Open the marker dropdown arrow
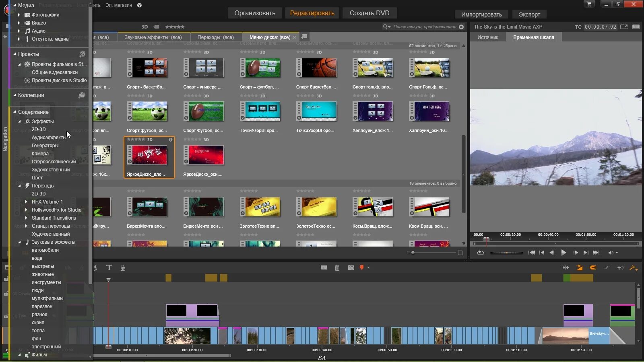Viewport: 644px width, 362px height. point(368,267)
